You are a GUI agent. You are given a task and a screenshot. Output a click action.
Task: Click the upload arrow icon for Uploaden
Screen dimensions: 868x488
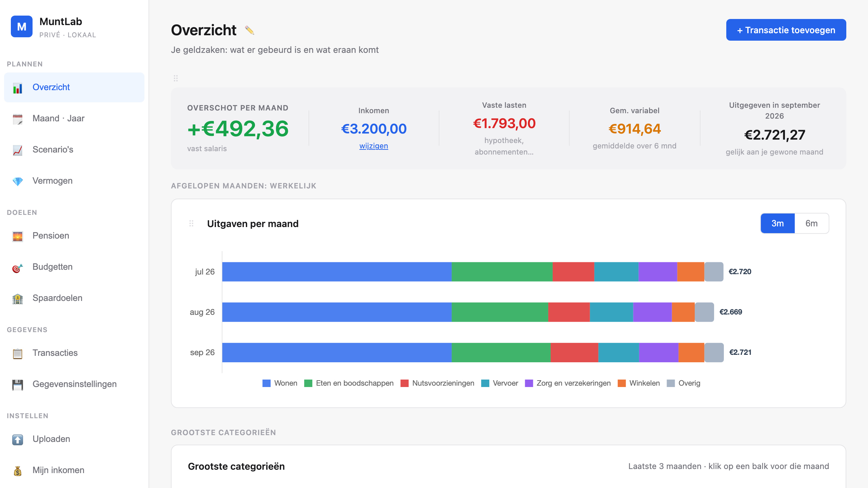[x=18, y=440]
